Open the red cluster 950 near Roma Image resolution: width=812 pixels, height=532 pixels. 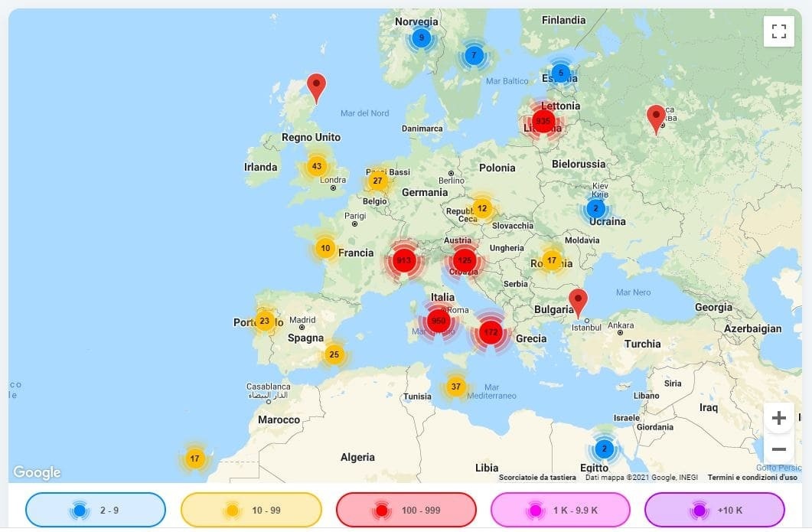click(439, 321)
